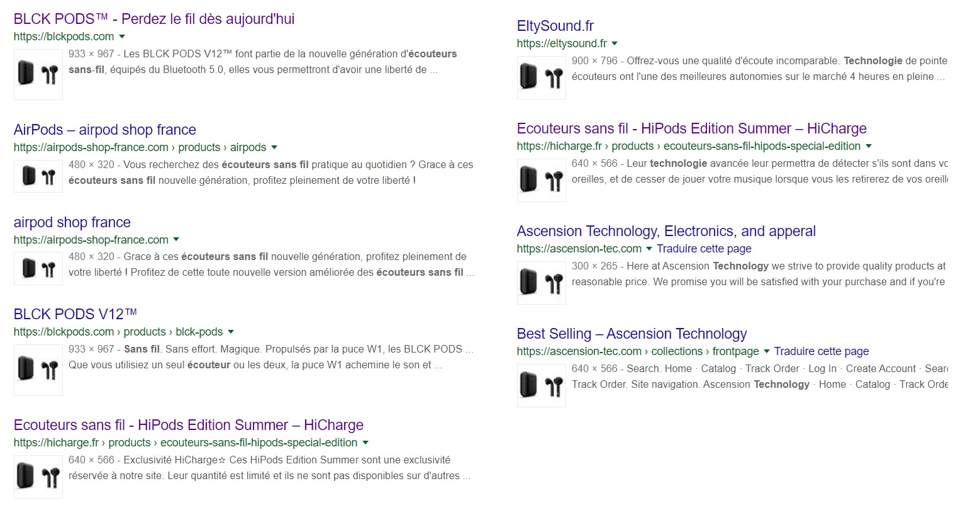Viewport: 980px width, 515px height.
Task: Expand the dropdown arrow after https://blckpods.com
Action: point(122,37)
